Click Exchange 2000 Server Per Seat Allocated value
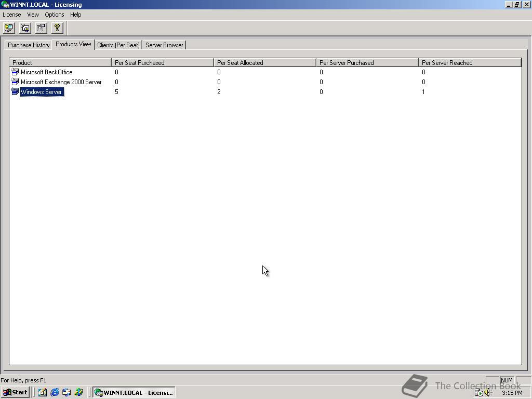This screenshot has height=399, width=532. [x=219, y=82]
